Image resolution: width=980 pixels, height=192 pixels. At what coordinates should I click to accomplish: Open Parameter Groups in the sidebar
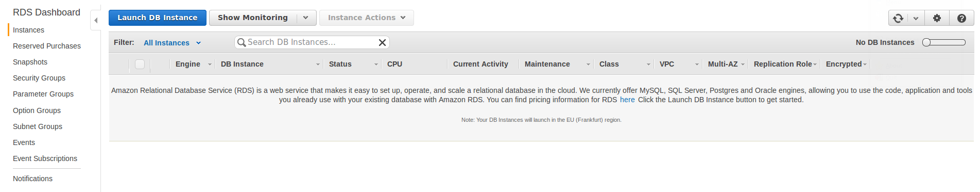coord(43,94)
